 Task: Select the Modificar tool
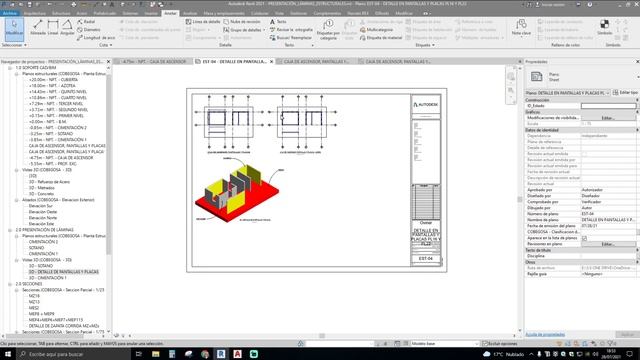click(14, 29)
